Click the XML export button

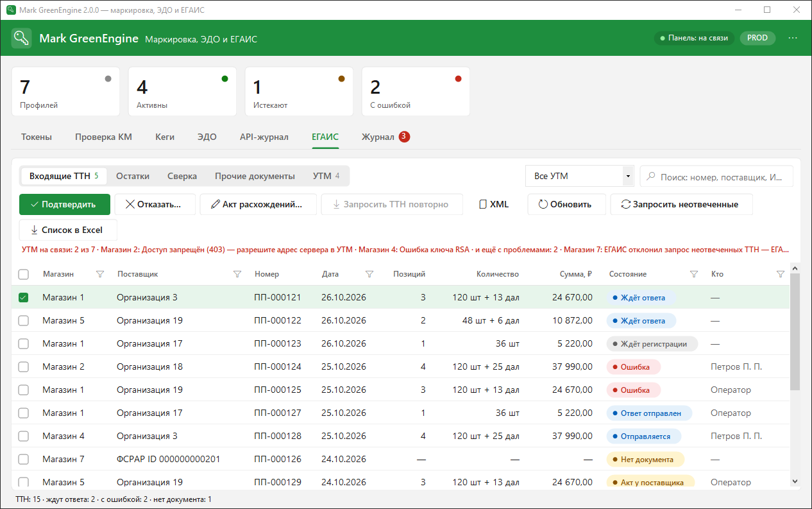click(x=494, y=204)
